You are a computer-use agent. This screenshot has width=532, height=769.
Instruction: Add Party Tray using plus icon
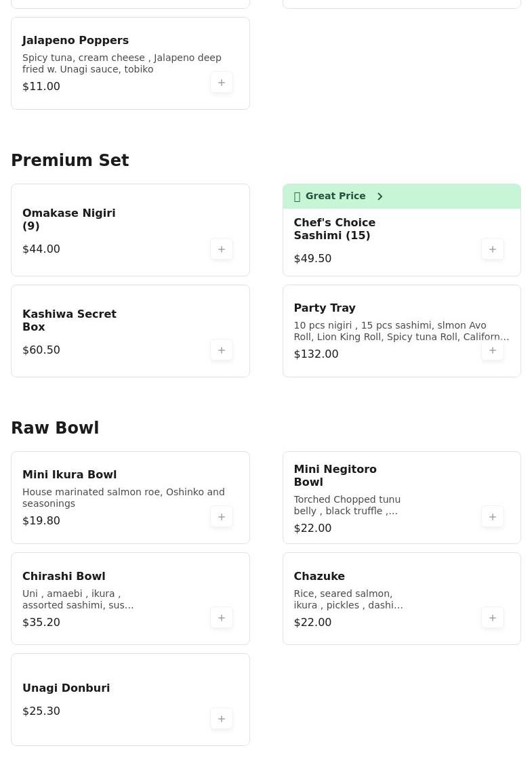tap(493, 350)
